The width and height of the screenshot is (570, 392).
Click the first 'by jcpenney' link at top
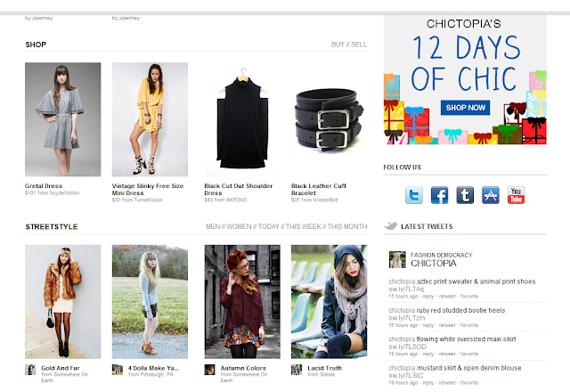[x=39, y=18]
